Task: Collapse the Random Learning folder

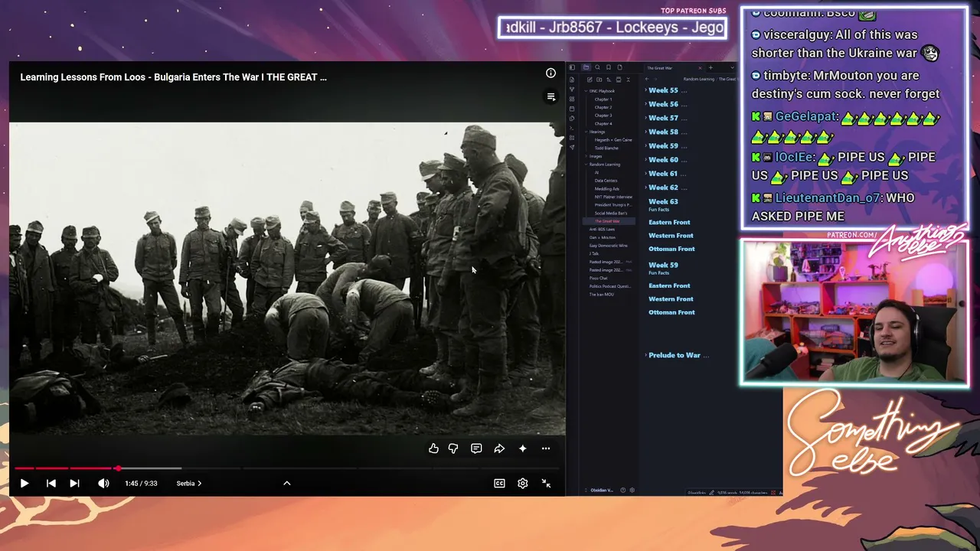Action: pyautogui.click(x=605, y=165)
